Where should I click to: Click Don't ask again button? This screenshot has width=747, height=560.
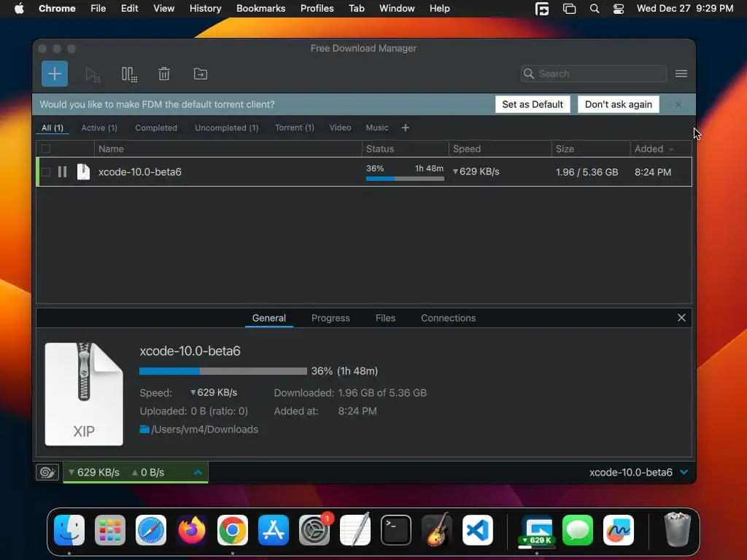pos(618,104)
